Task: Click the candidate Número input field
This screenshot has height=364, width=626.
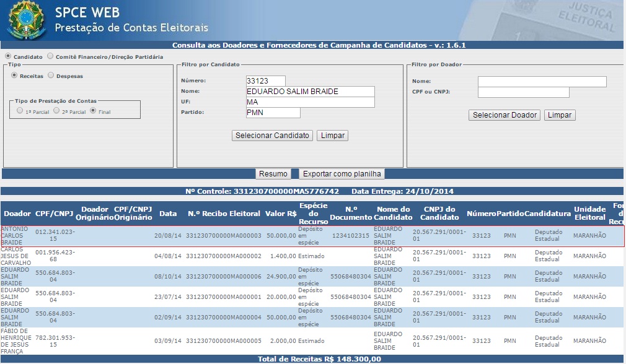Action: (265, 81)
